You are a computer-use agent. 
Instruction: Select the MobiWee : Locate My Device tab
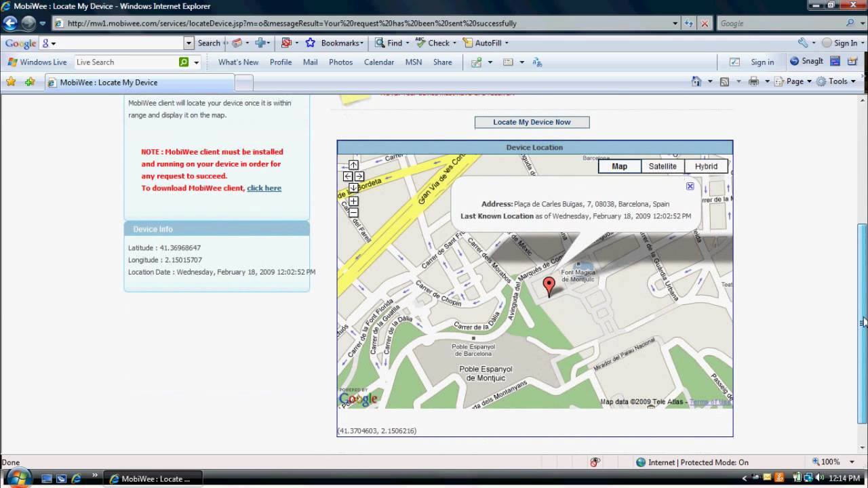click(140, 83)
